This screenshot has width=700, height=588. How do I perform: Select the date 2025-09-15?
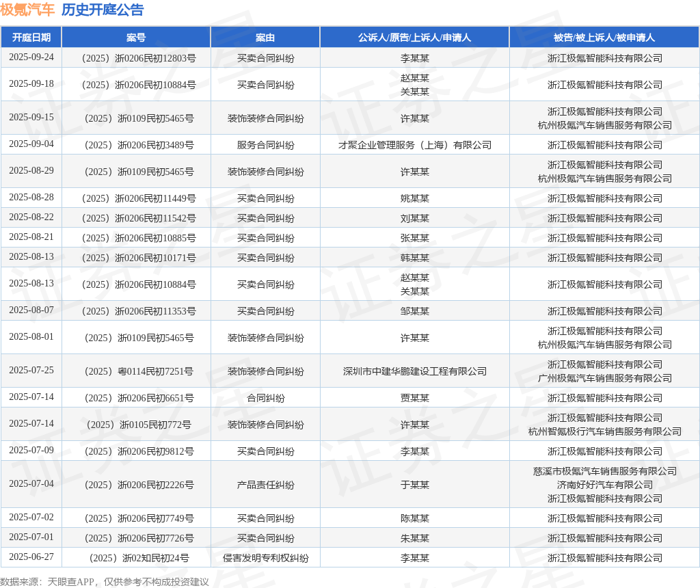(x=31, y=118)
